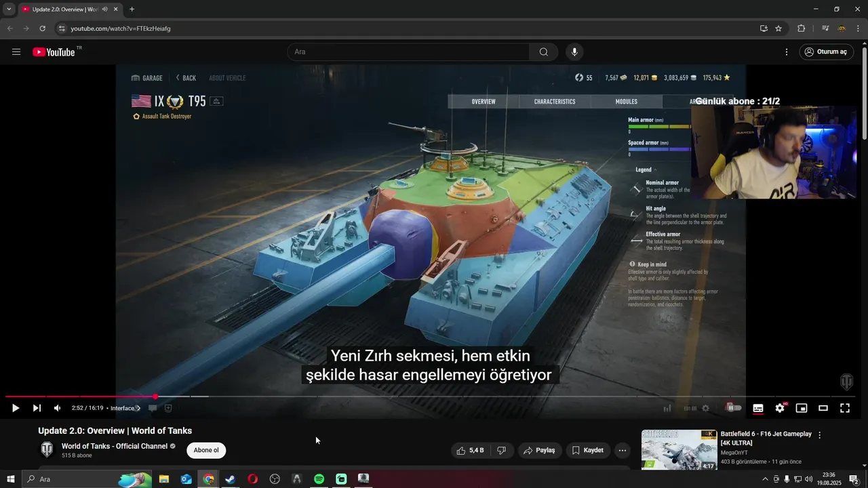Seek on the video progress bar

(430, 396)
